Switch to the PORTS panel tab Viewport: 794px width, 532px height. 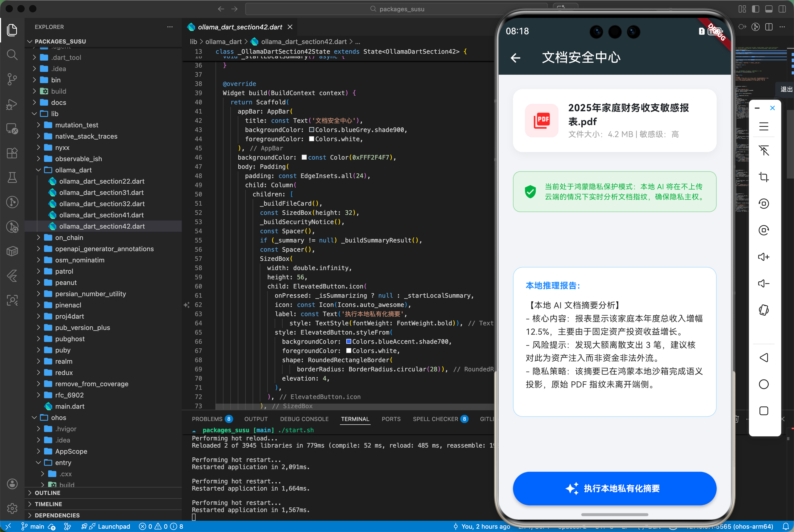click(x=391, y=419)
